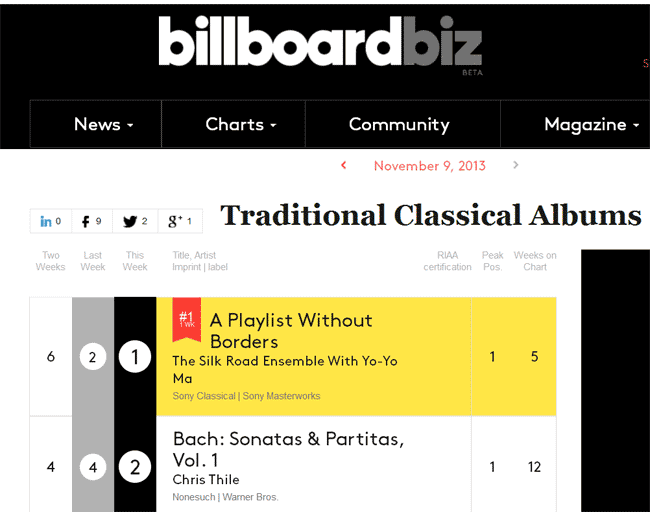Tweet chart via Twitter icon
The height and width of the screenshot is (512, 650).
(135, 221)
